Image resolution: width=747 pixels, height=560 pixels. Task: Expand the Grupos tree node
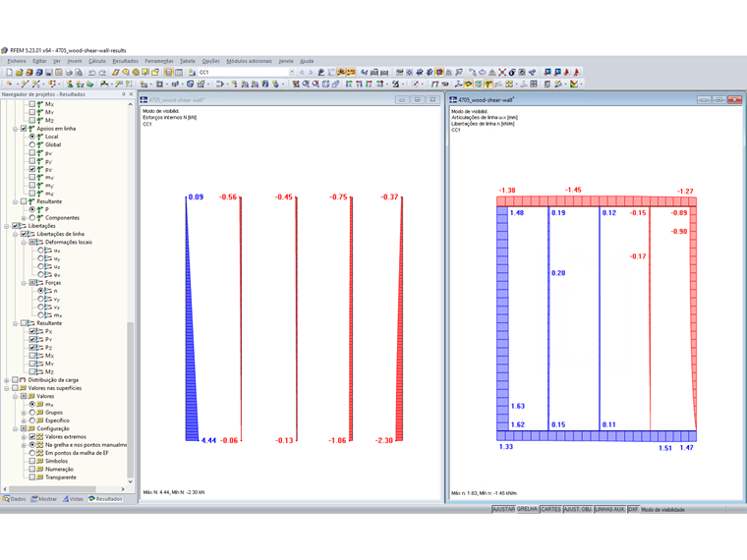coord(24,413)
